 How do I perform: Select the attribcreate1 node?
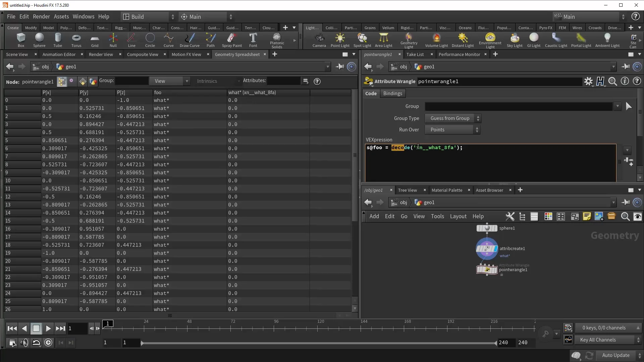click(487, 249)
